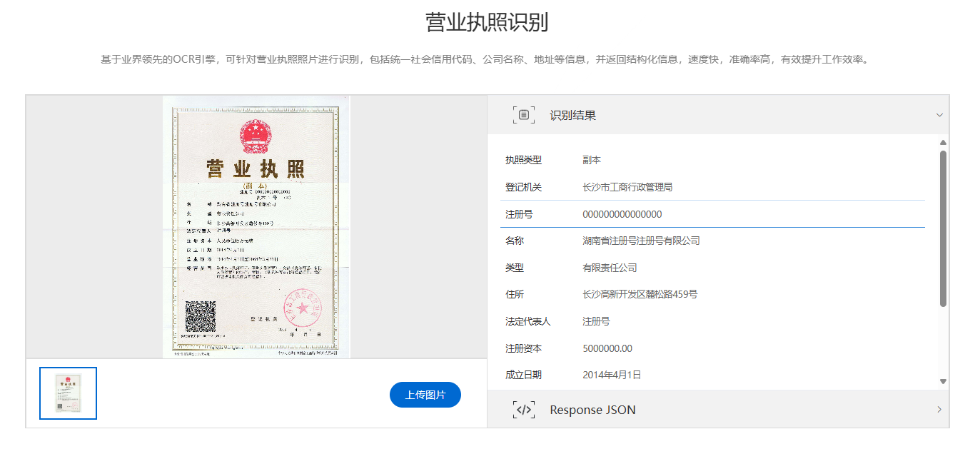Screen dimensions: 980x449
Task: Click the scrollbar down arrow
Action: [x=943, y=382]
